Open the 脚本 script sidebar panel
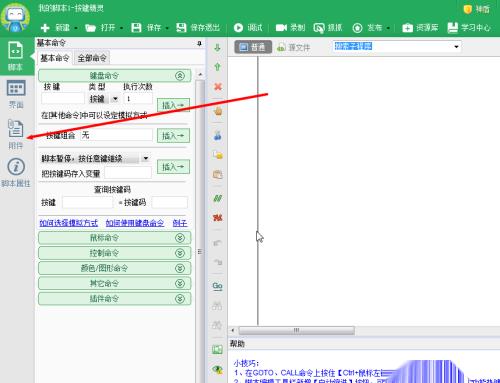The image size is (500, 383). tap(16, 56)
